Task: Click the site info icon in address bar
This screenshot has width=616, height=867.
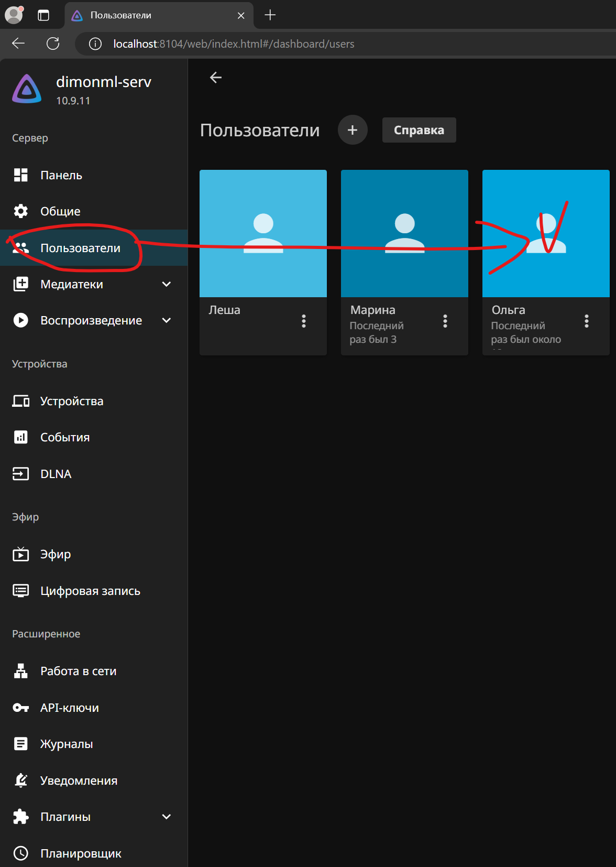Action: [95, 44]
